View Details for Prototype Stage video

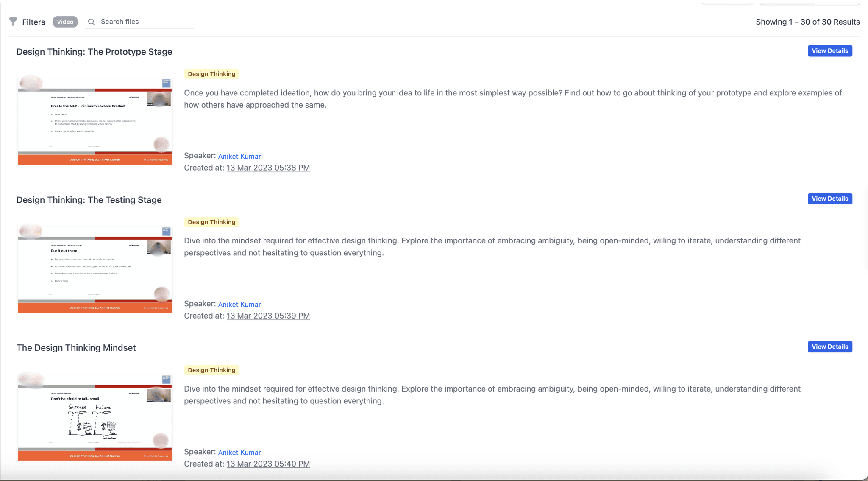click(829, 51)
